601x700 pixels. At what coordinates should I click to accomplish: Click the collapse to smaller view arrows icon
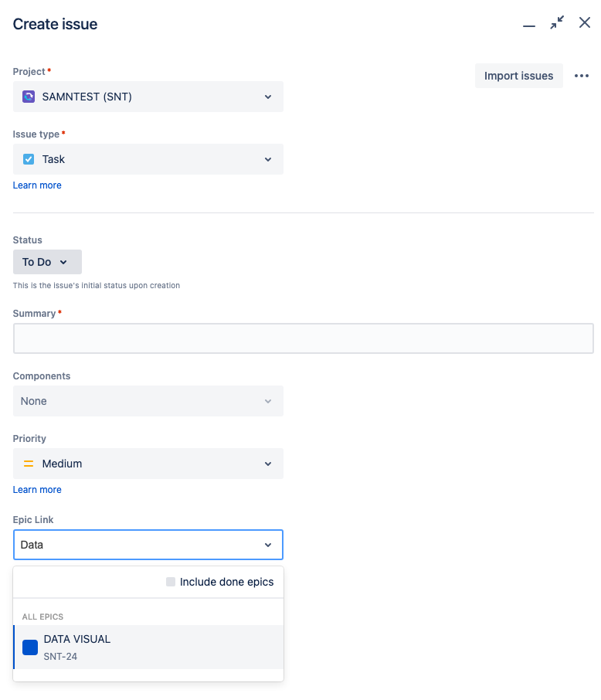coord(557,22)
